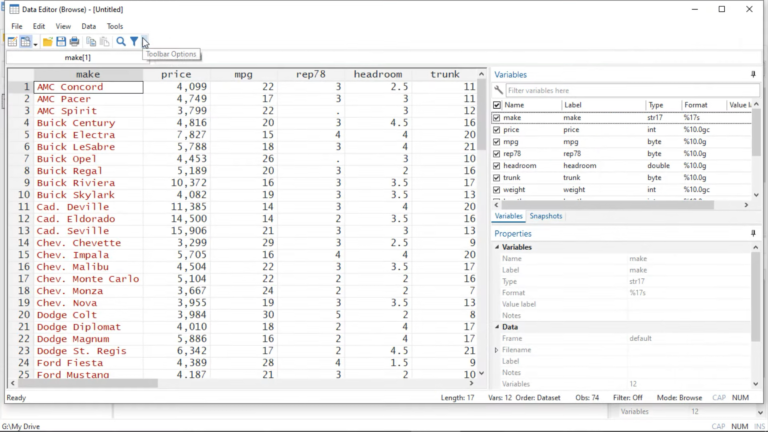Uncheck the trunk variable checkbox
The image size is (768, 432).
click(497, 178)
